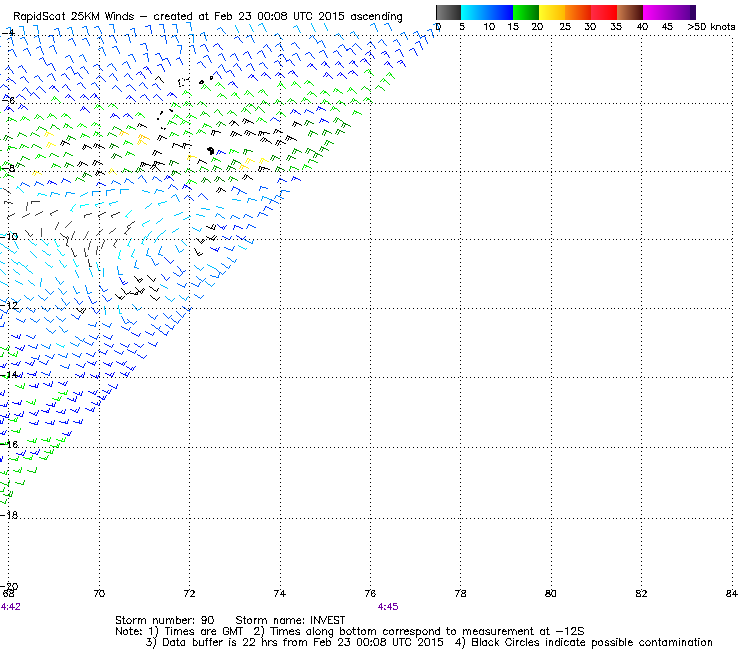Click the orange 25-30 knots legend swatch
Screen dimensions: 740x650
(x=578, y=12)
